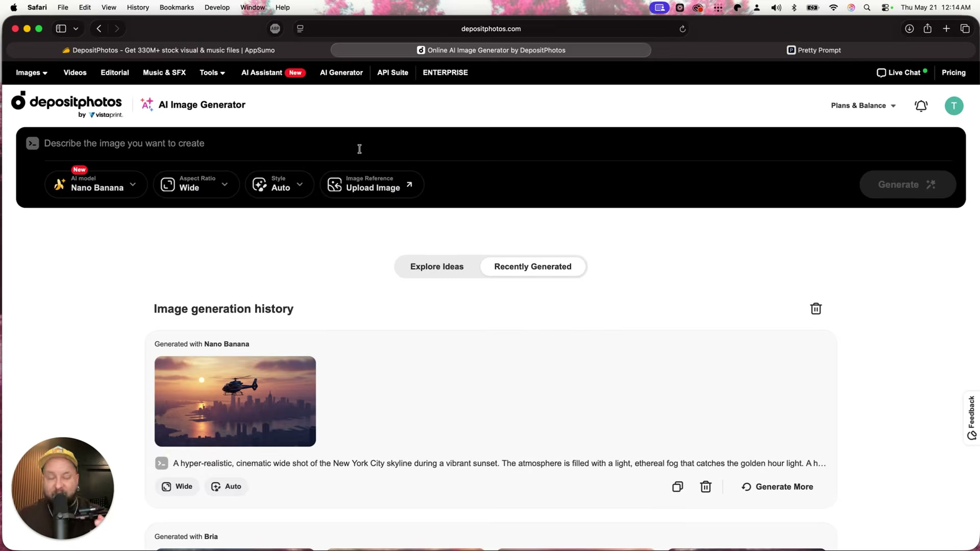Delete entire image generation history
The width and height of the screenshot is (980, 551).
click(x=816, y=309)
